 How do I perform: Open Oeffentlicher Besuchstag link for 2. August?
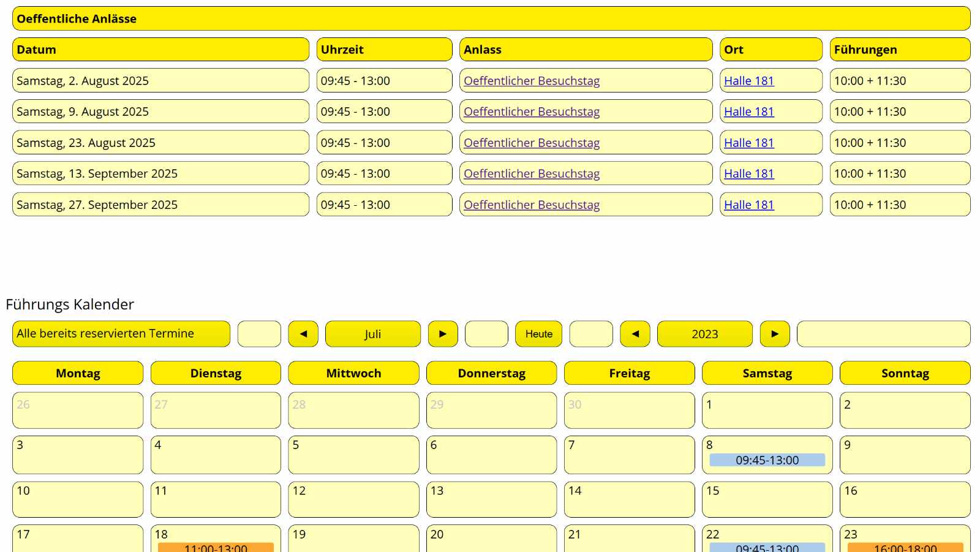point(531,81)
